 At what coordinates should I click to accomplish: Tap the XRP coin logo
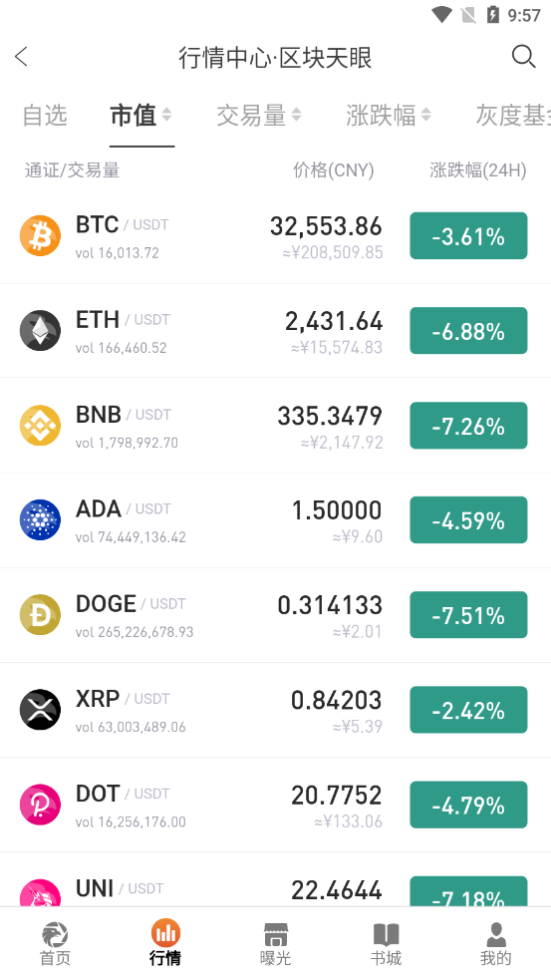[40, 710]
